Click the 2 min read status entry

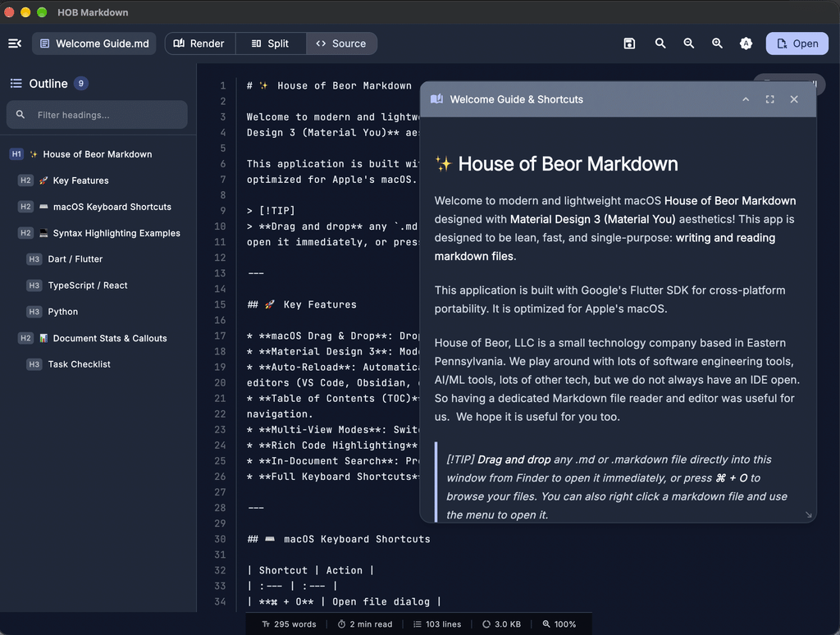pyautogui.click(x=365, y=624)
